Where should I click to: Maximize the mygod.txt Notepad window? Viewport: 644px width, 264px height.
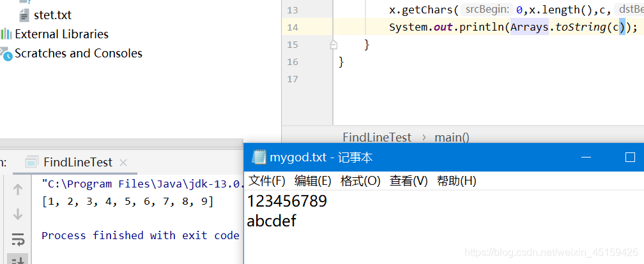[x=630, y=157]
